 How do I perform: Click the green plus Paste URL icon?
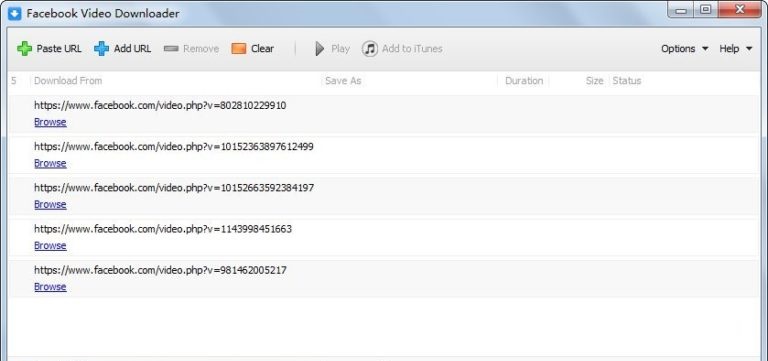click(24, 48)
